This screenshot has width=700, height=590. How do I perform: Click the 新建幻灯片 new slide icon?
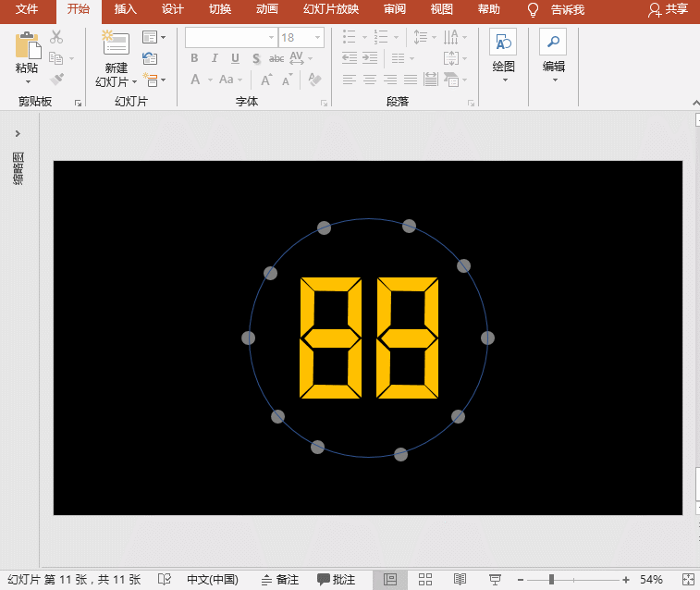click(116, 43)
